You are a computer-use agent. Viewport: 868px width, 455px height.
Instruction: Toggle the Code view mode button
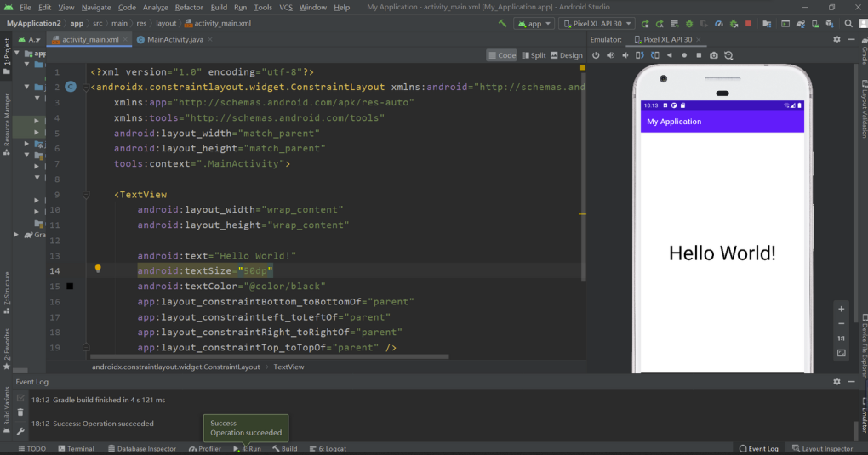point(502,55)
